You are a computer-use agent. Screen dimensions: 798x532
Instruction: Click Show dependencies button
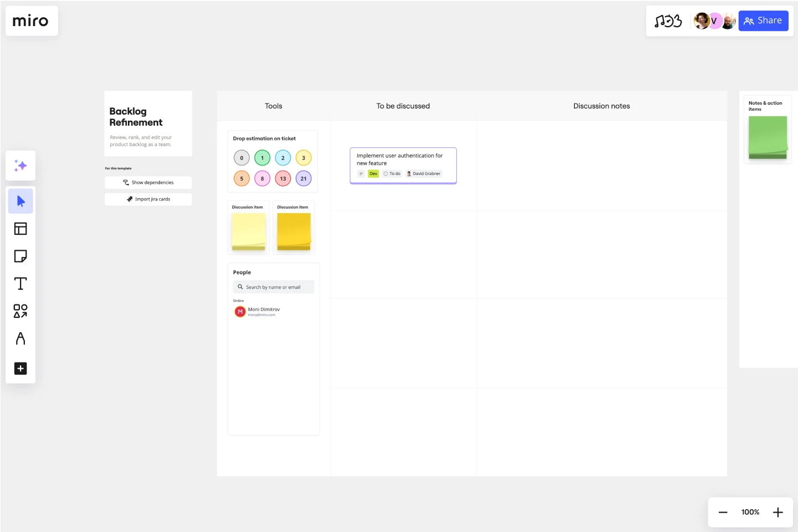(x=148, y=182)
